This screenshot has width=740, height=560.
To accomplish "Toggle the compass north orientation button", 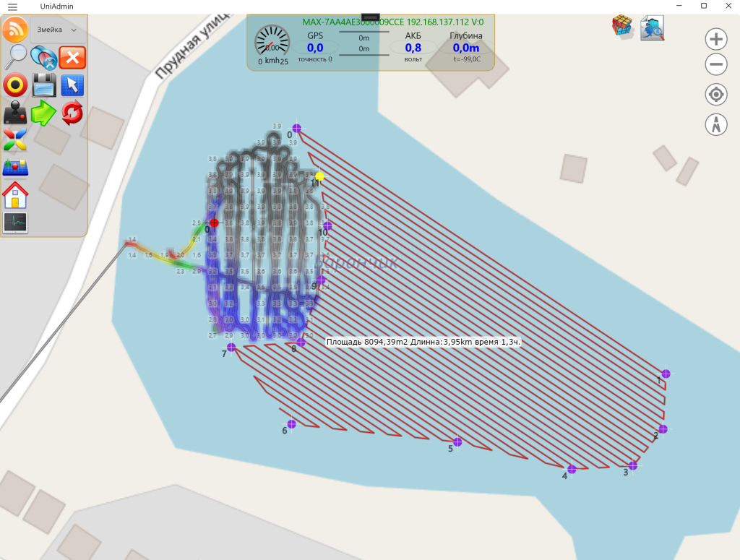I will pyautogui.click(x=716, y=124).
